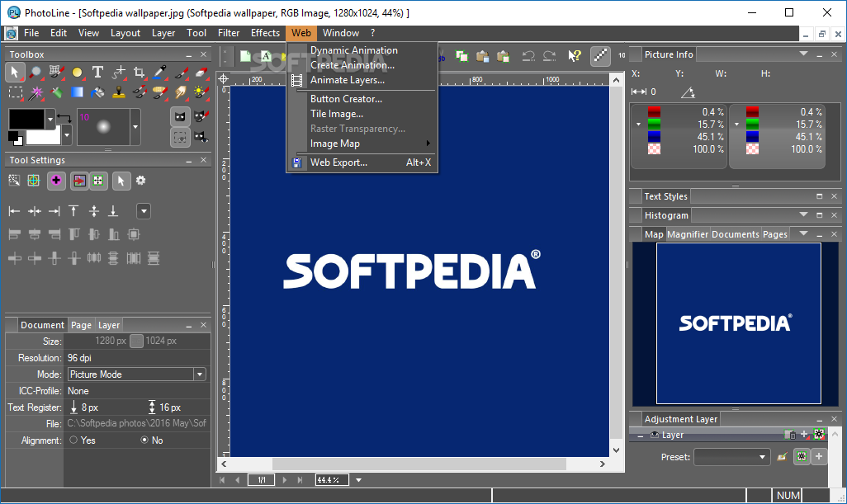Toggle the size aspect lock checkbox

pyautogui.click(x=136, y=341)
